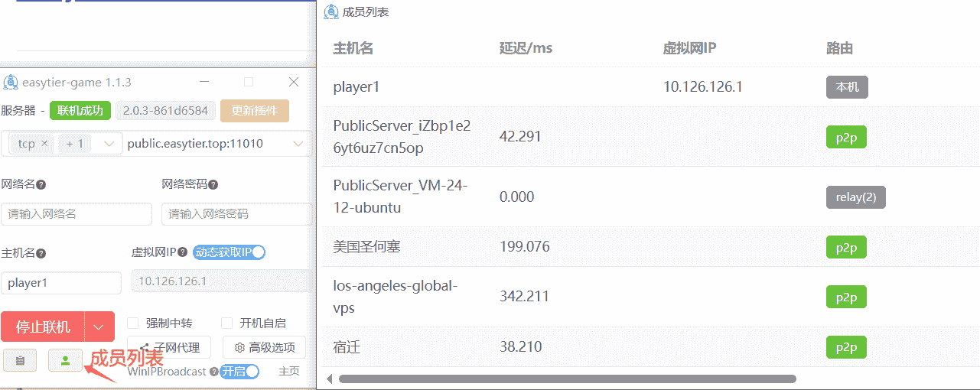Enable 强制中转 checkbox
This screenshot has width=980, height=390.
pos(133,323)
